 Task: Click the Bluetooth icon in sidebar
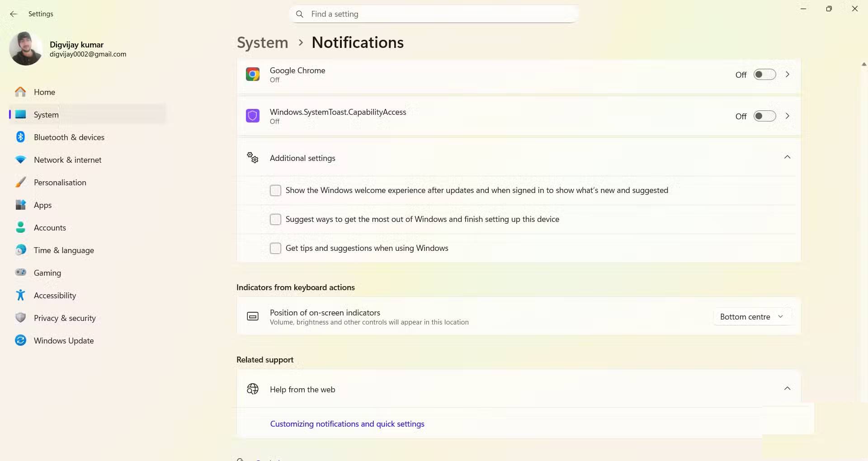(x=20, y=137)
